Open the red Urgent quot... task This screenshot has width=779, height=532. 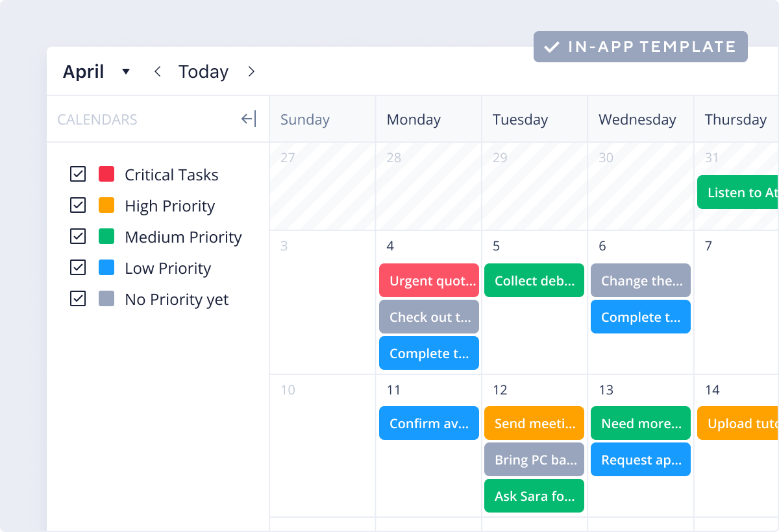pos(429,280)
